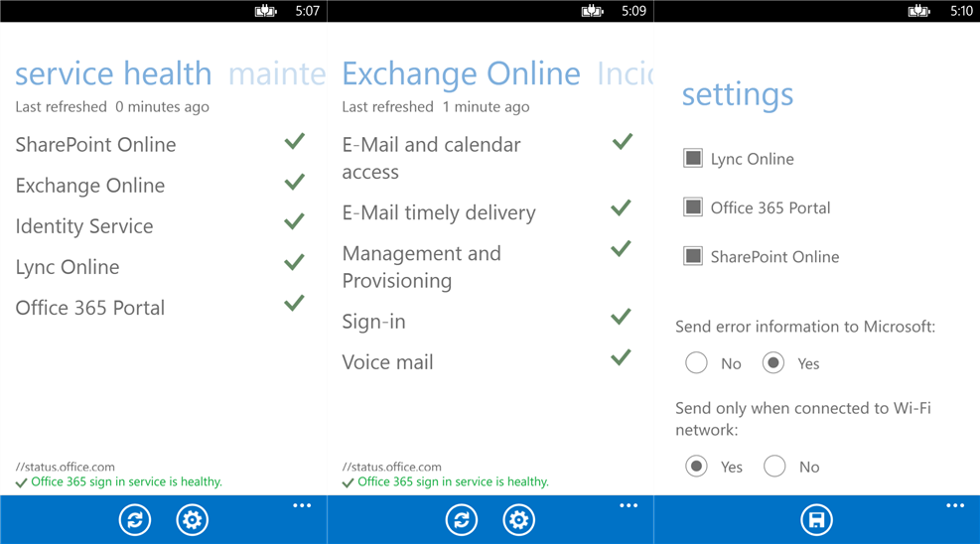Tap refresh icon on service health screen
Image resolution: width=980 pixels, height=544 pixels.
click(135, 519)
